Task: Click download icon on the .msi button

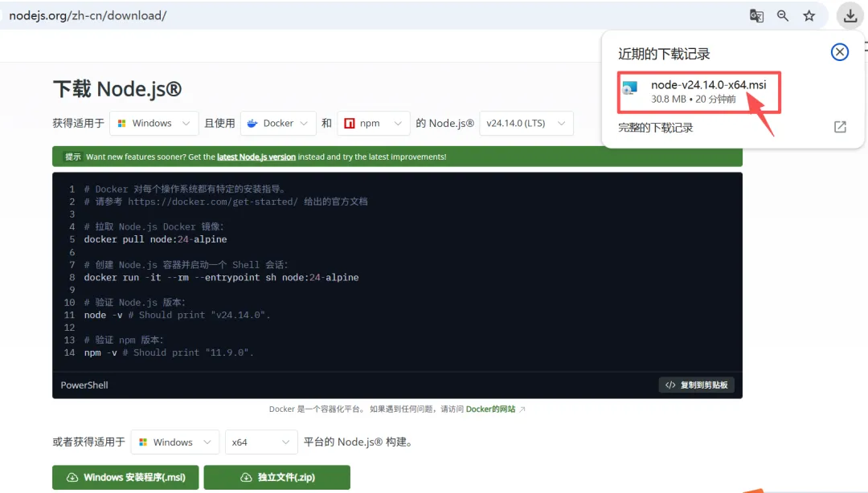Action: click(x=72, y=477)
